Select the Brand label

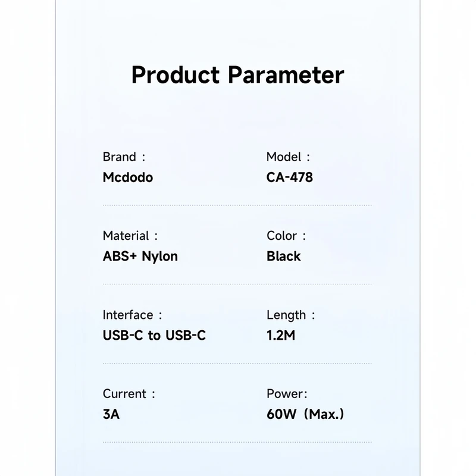click(x=124, y=157)
